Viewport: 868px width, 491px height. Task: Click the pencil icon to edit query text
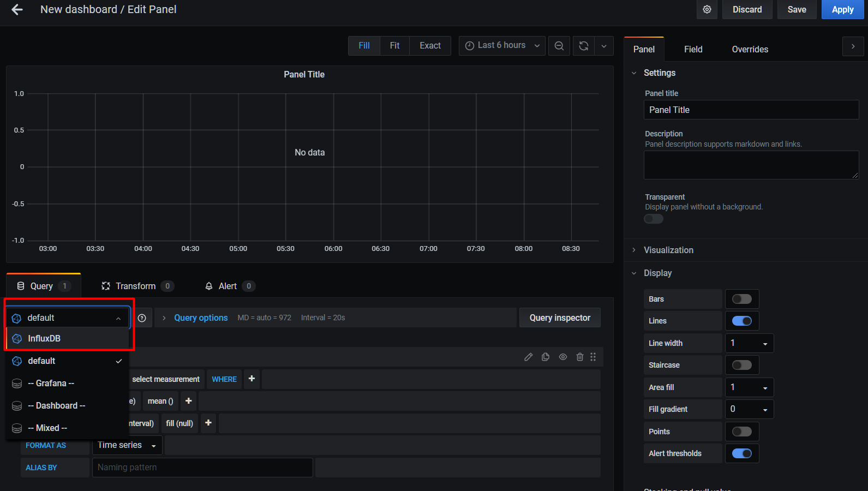point(528,357)
